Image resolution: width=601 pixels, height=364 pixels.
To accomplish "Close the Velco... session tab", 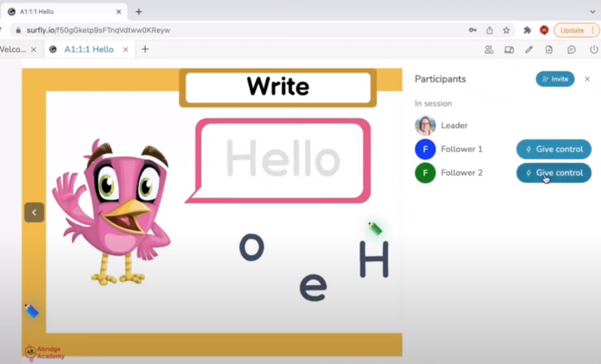I will pos(33,49).
